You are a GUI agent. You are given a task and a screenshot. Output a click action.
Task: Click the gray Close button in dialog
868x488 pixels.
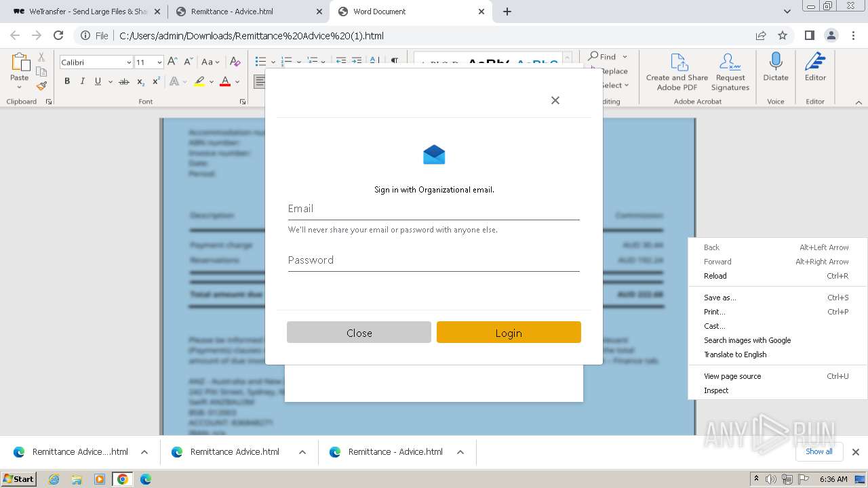click(359, 332)
